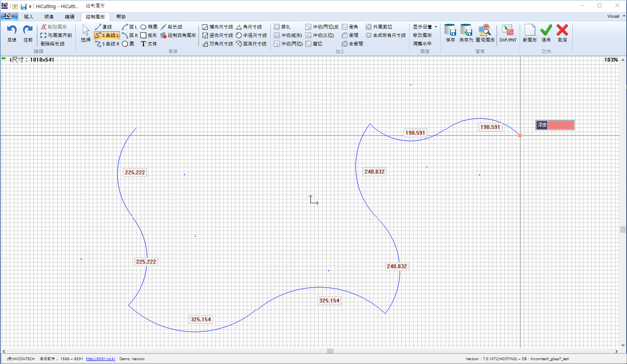Expand the quick access toolbar arrow
This screenshot has width=627, height=364.
click(30, 7)
